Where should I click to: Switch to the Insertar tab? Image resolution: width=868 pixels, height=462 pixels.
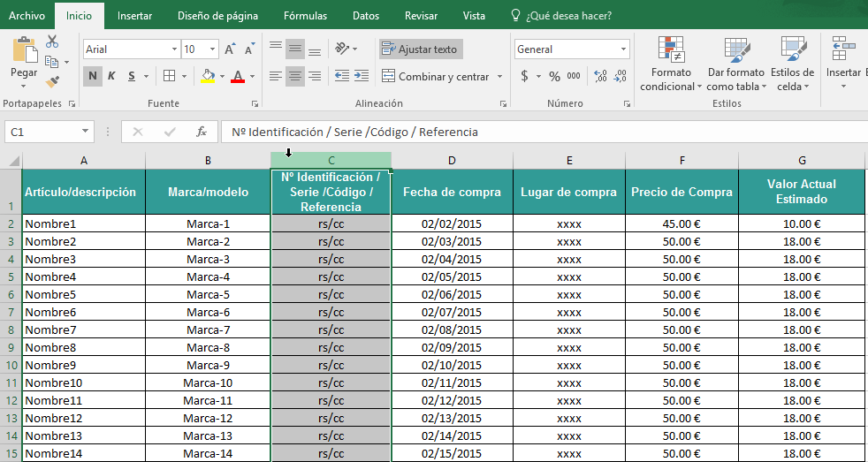[134, 16]
